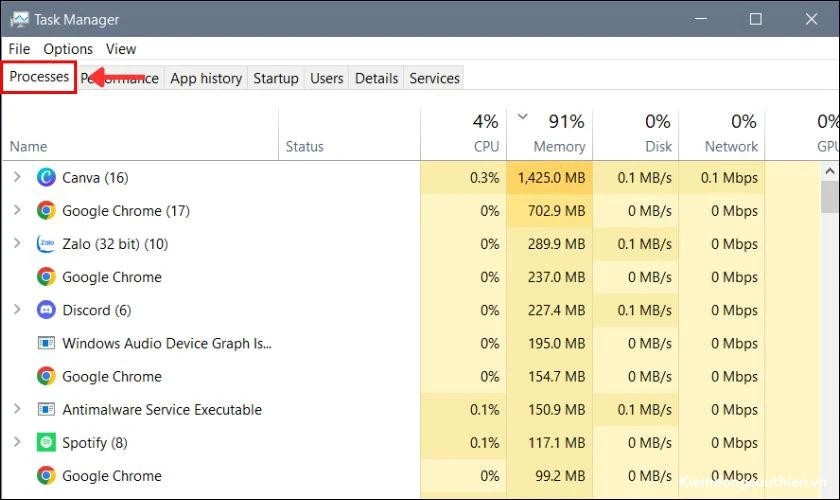Click the 1,425.0 MB memory value

click(551, 178)
